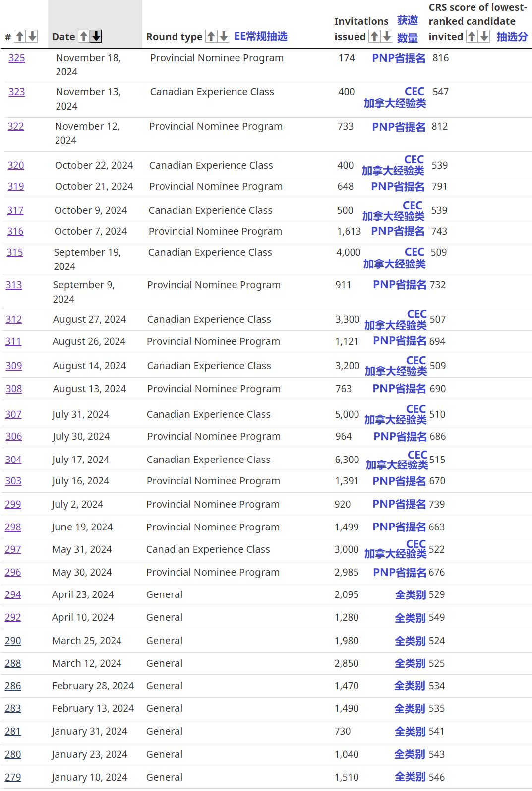Sort the # column ascending
This screenshot has height=791, width=532.
click(x=20, y=36)
